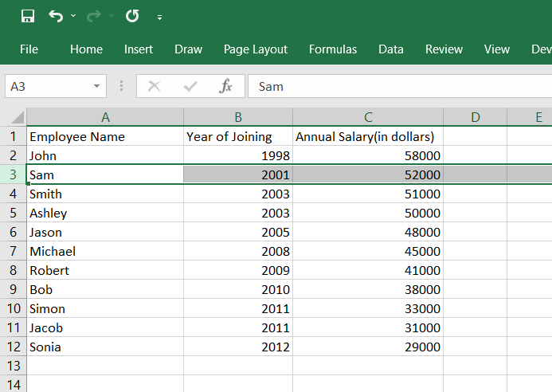
Task: Click the Enter checkmark in formula bar
Action: point(190,86)
